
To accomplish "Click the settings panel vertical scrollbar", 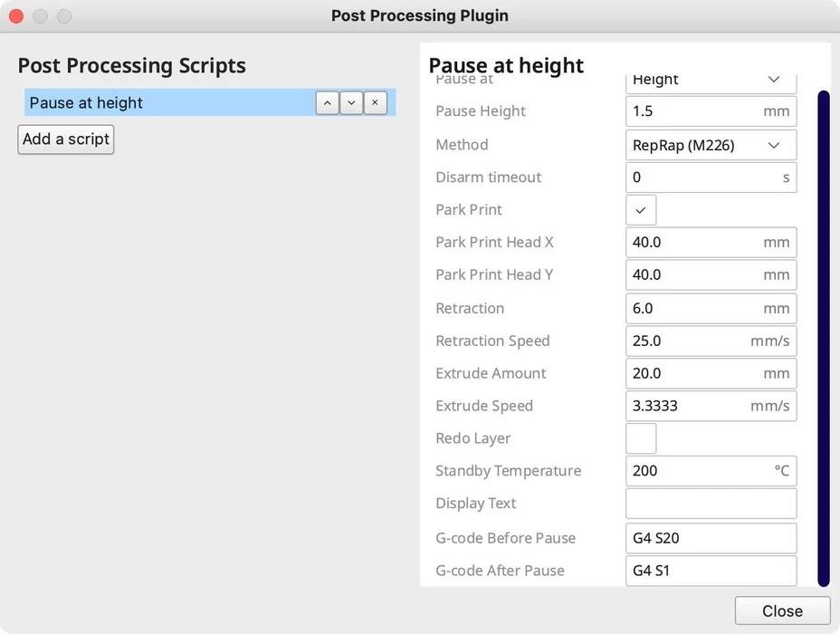I will (x=824, y=337).
